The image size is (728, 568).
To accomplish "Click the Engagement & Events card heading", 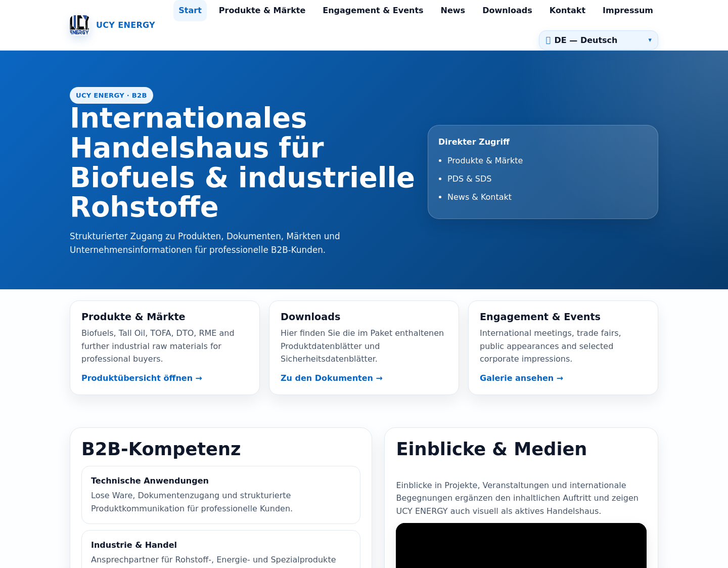I will [x=540, y=317].
